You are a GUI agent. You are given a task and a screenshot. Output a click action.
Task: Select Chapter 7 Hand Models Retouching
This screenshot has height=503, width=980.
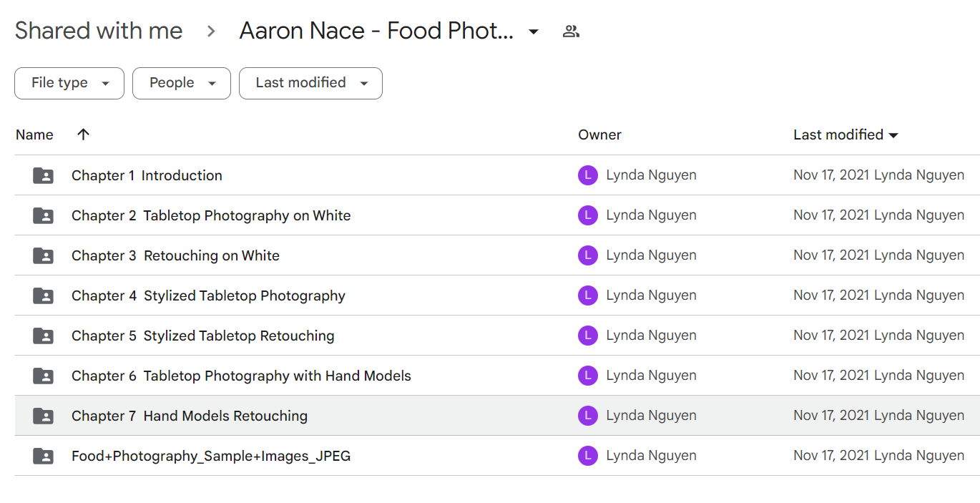click(x=190, y=416)
